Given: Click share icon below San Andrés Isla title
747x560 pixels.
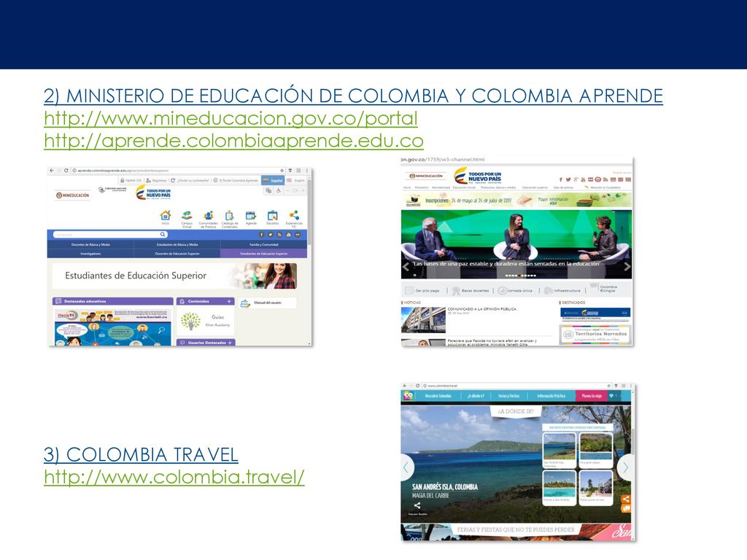Looking at the screenshot, I should coord(417,506).
